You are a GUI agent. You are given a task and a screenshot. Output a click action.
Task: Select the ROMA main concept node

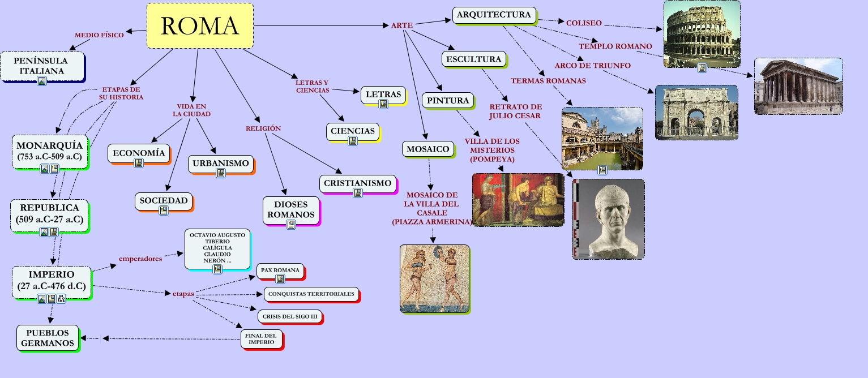[200, 26]
